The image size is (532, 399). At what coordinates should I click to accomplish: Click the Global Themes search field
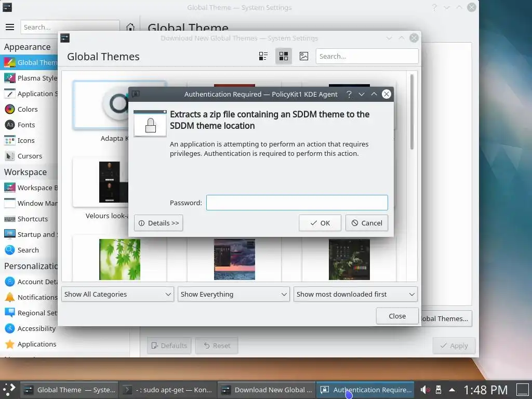(x=367, y=56)
